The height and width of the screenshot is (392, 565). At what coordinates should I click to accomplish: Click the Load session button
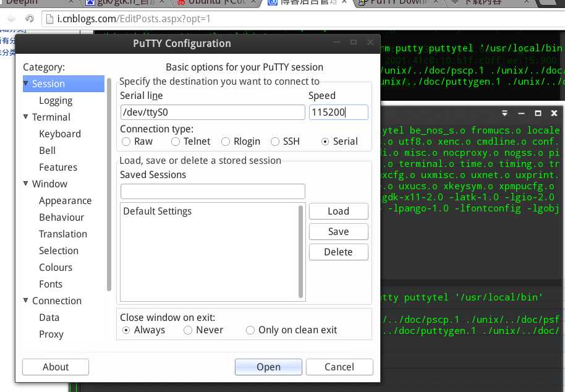tap(338, 211)
